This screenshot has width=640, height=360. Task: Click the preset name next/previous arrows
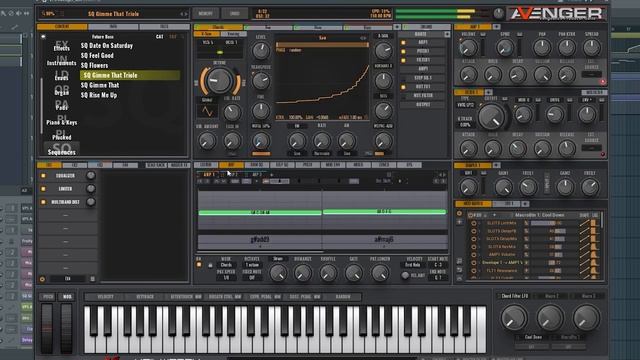(184, 14)
